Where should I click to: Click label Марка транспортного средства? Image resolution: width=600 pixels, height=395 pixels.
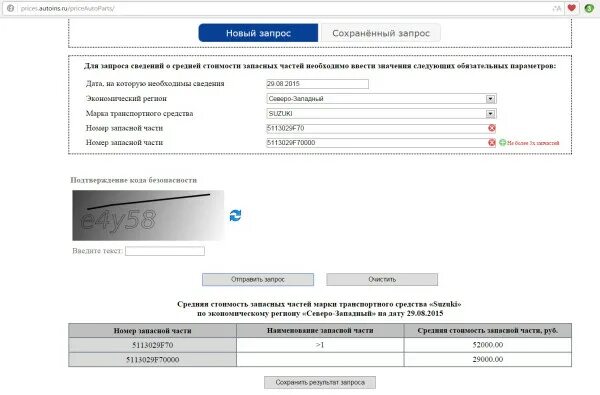click(139, 114)
